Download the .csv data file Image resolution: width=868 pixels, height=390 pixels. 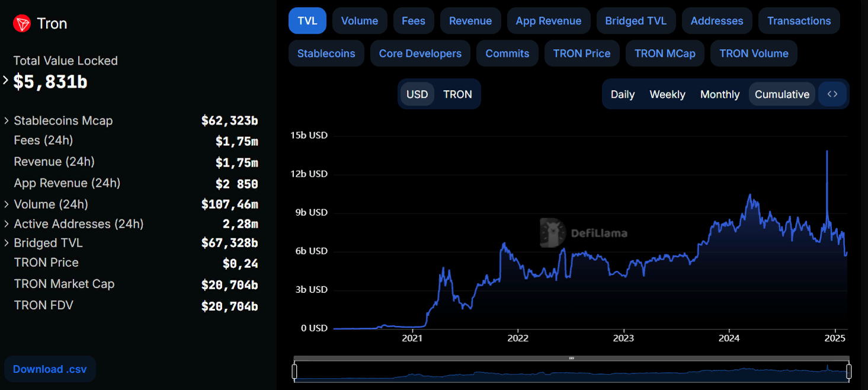point(50,369)
